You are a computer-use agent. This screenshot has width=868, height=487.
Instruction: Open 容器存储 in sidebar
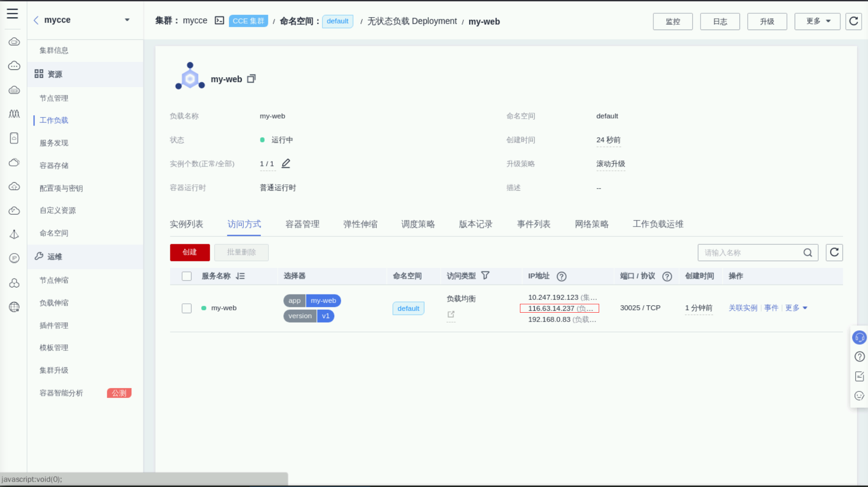click(54, 165)
